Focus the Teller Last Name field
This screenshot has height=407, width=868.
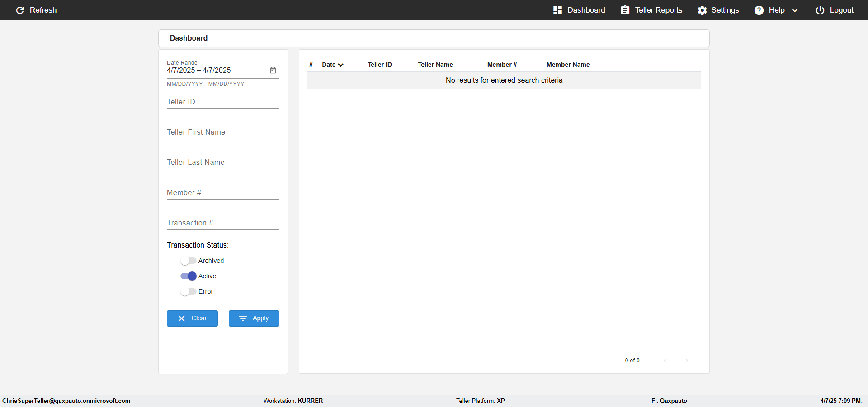[223, 163]
